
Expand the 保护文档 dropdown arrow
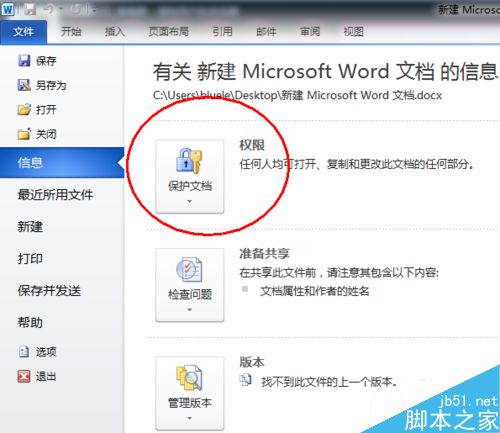tap(189, 201)
